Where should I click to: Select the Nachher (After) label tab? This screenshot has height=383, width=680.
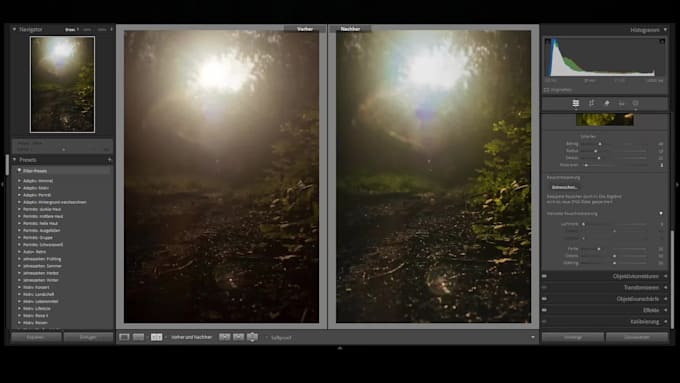[x=350, y=29]
